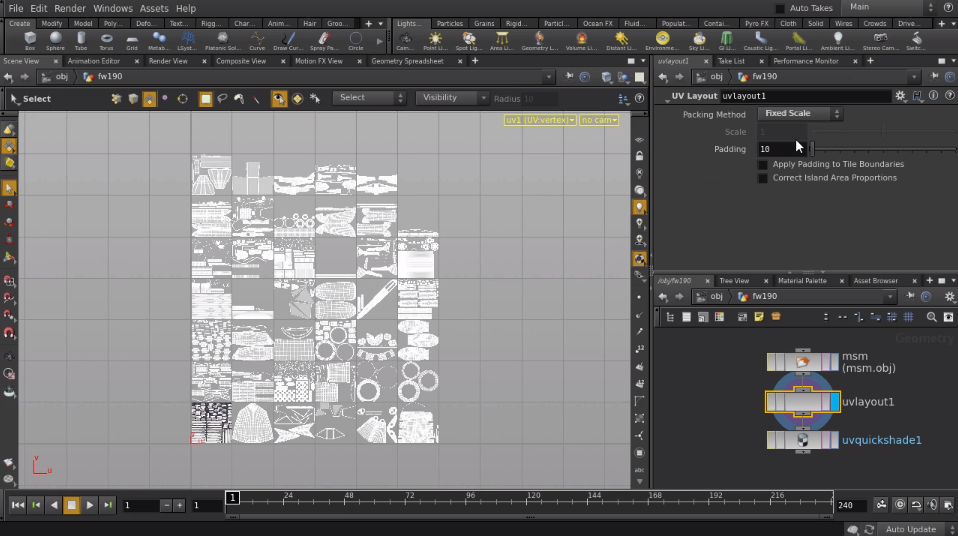Open the Packing Method dropdown
The image size is (958, 536).
tap(800, 114)
